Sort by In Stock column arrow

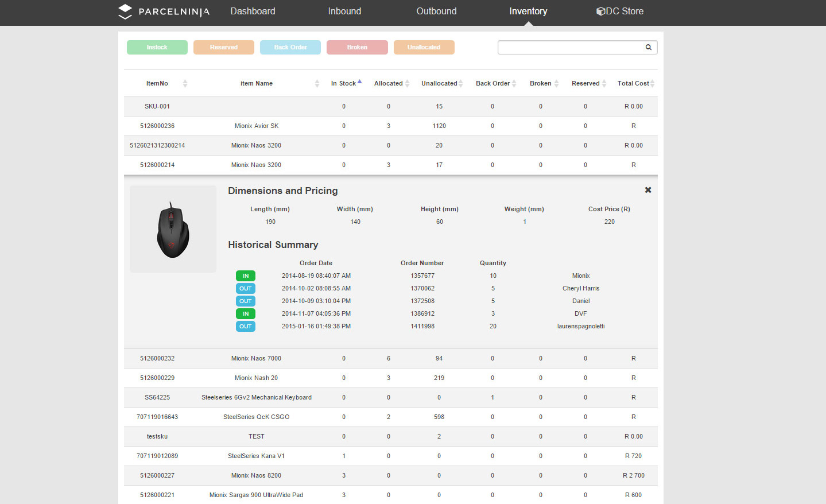(360, 82)
